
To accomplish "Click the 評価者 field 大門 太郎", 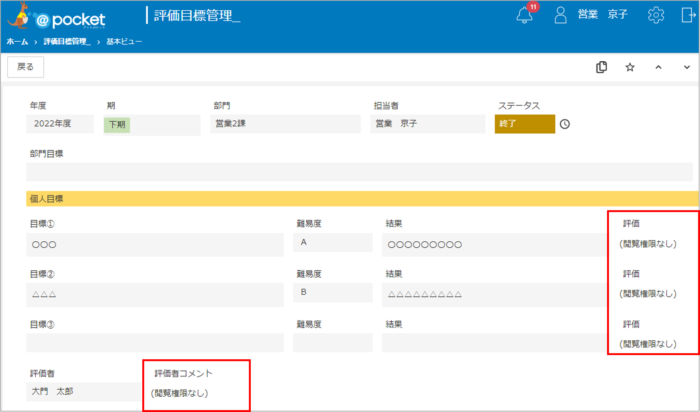I will (x=83, y=391).
